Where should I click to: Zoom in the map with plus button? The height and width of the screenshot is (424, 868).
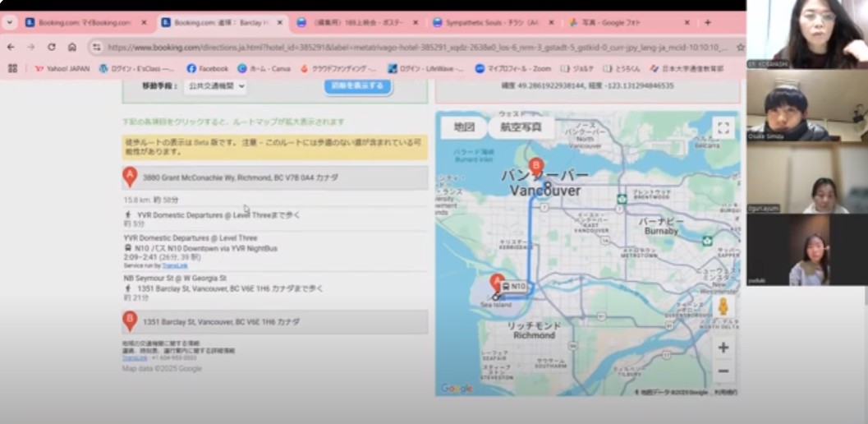(723, 348)
